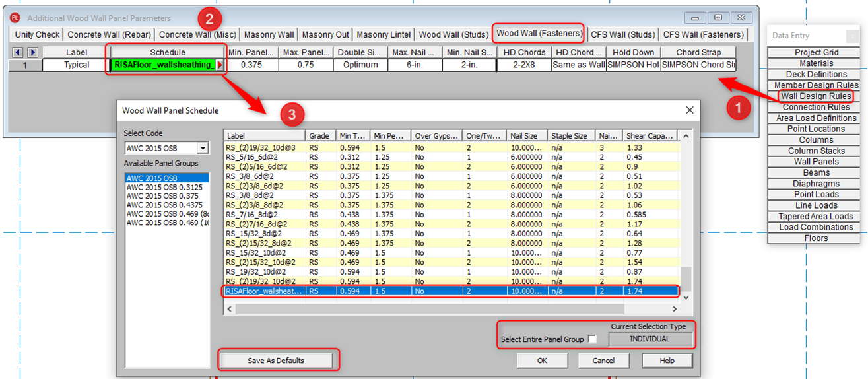Click the left arrow row navigation button
Screen dimensions: 868x379
18,52
